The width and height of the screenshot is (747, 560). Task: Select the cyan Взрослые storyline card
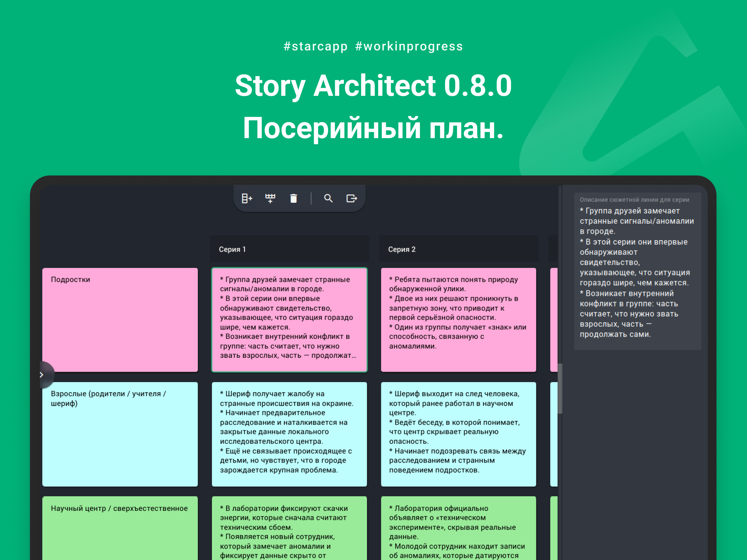(120, 434)
